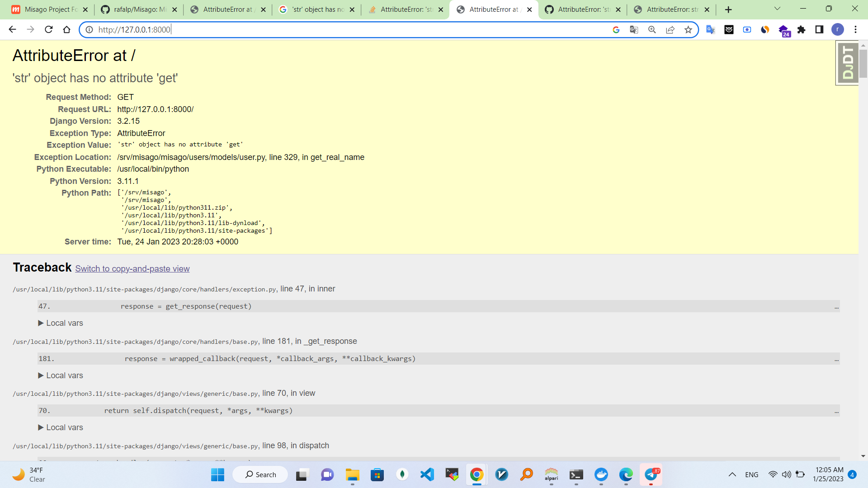Image resolution: width=868 pixels, height=488 pixels.
Task: Open the Extensions puzzle icon
Action: [801, 30]
